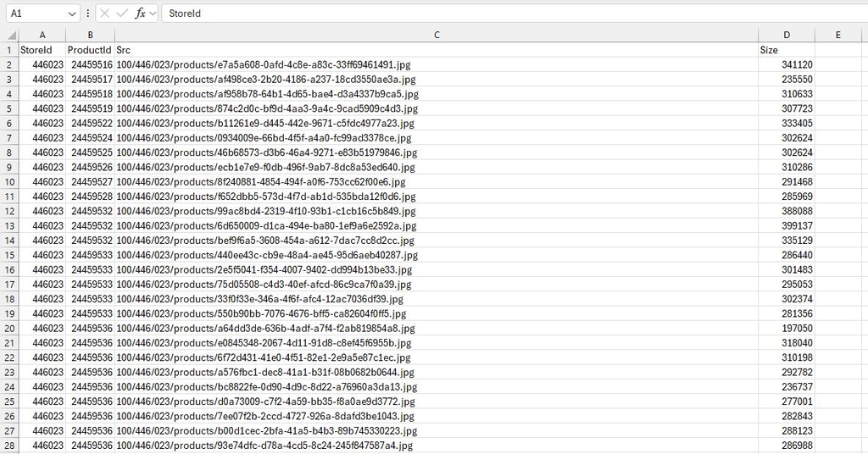Screen dimensions: 868x454
Task: Click the Src cell starting af498ce3
Action: point(437,79)
